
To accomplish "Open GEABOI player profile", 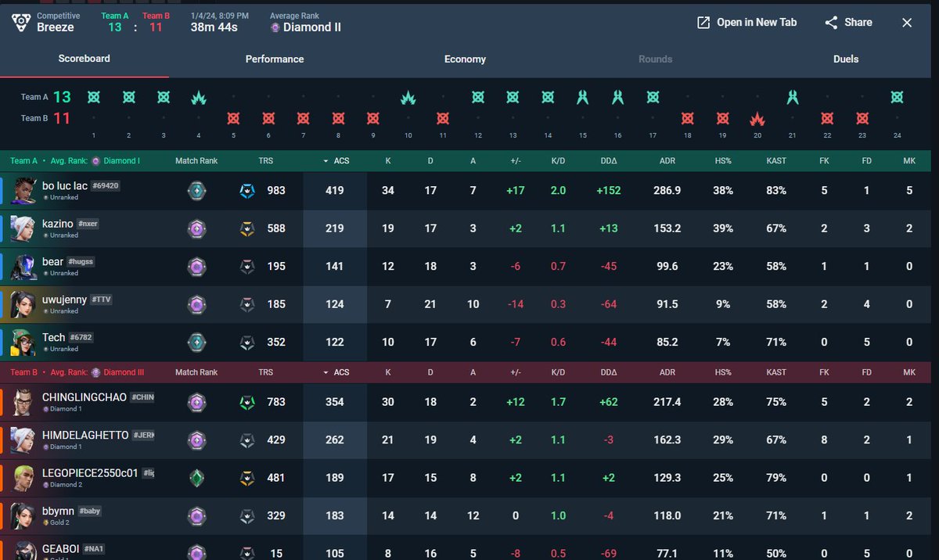I will [59, 549].
